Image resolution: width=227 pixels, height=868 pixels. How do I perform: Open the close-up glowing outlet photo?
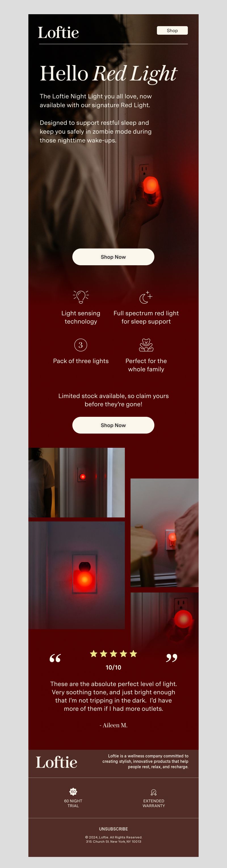[77, 575]
